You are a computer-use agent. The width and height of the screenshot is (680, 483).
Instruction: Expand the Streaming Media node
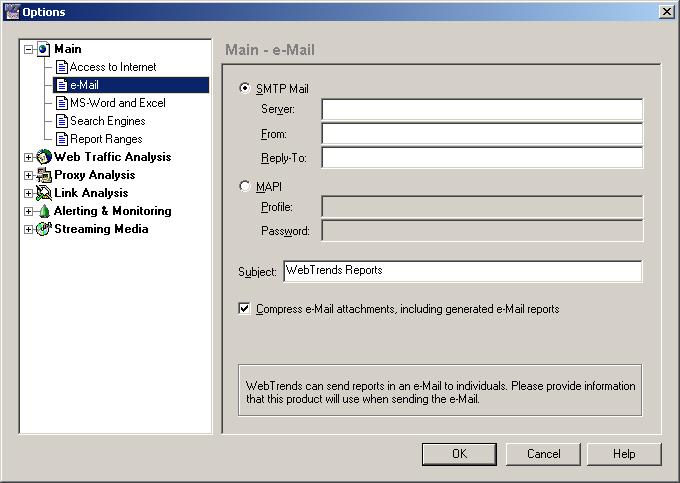29,229
